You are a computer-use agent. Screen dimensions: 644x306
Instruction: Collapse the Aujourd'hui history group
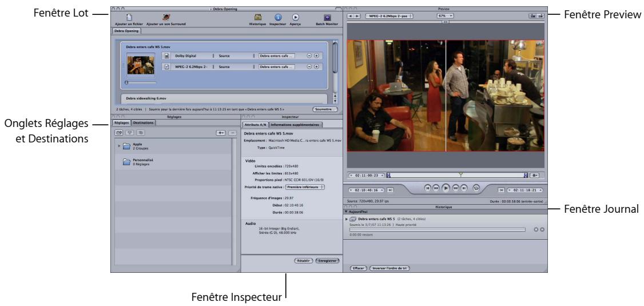346,211
